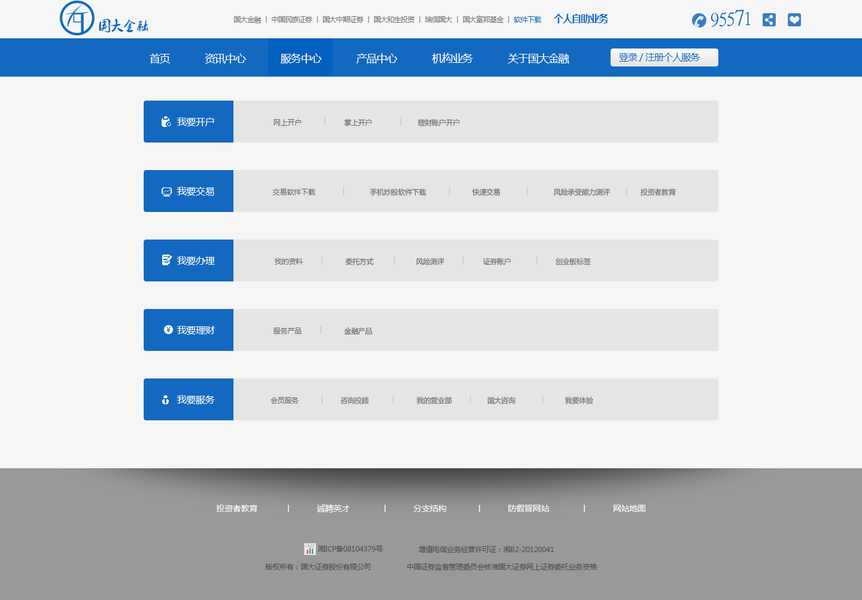Open 资讯中心 navigation item

225,58
